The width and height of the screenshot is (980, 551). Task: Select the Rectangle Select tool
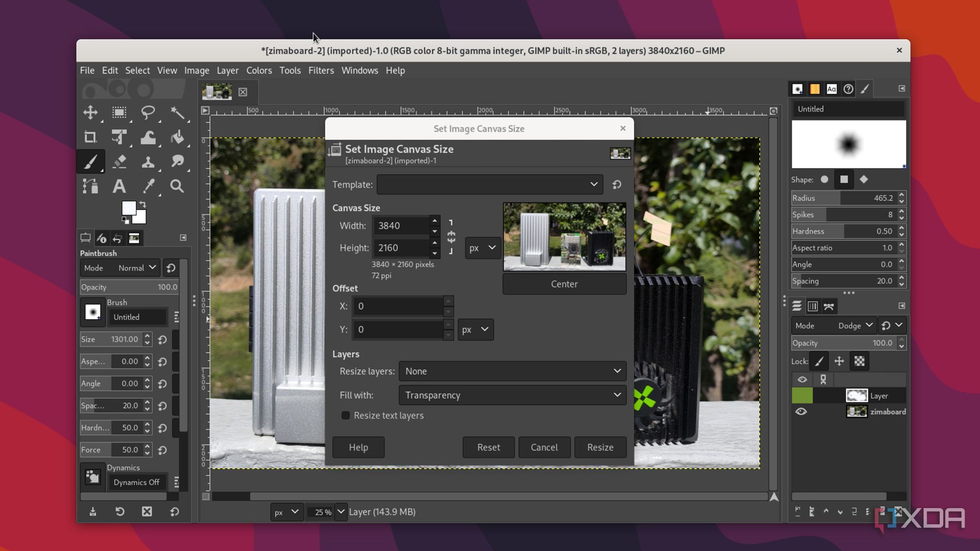119,112
